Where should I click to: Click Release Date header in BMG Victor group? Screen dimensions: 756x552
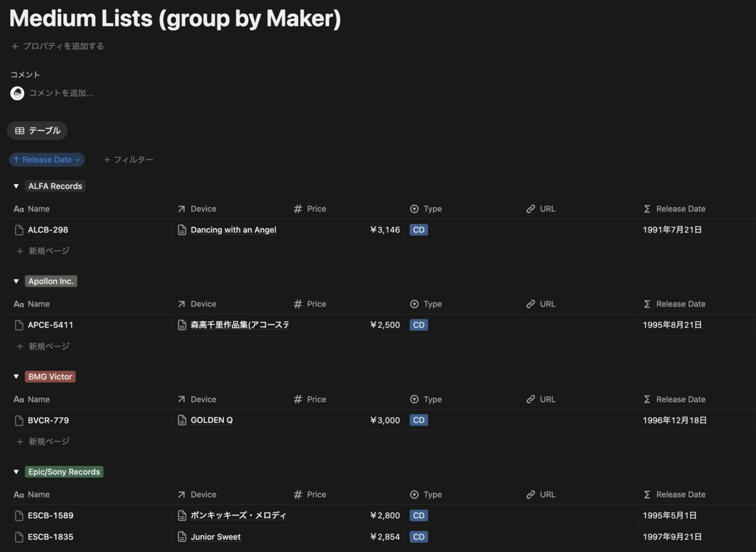click(x=674, y=400)
